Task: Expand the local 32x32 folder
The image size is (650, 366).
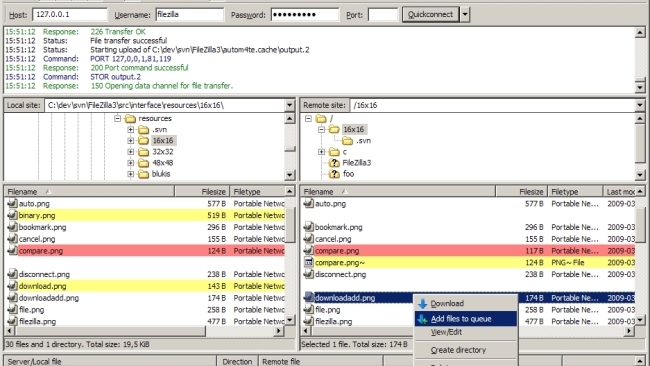Action: [131, 152]
